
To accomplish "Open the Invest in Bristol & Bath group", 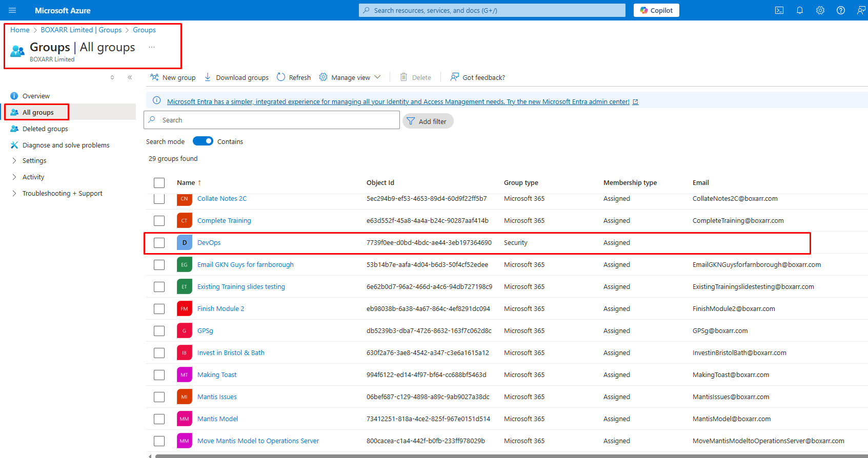I will (231, 353).
